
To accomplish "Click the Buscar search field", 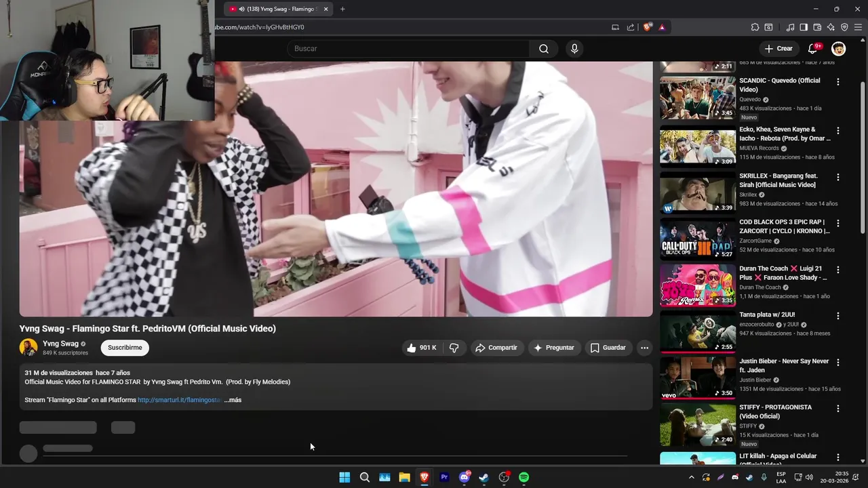I will (408, 49).
